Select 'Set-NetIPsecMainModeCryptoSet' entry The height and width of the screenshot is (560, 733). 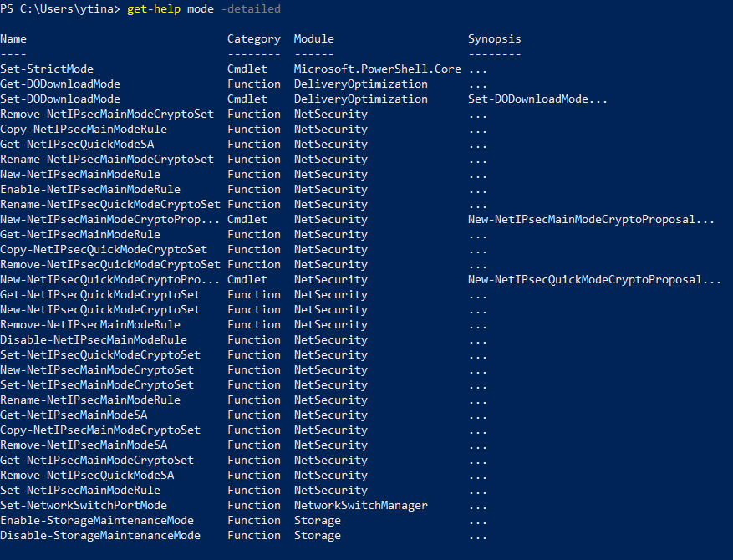(97, 385)
